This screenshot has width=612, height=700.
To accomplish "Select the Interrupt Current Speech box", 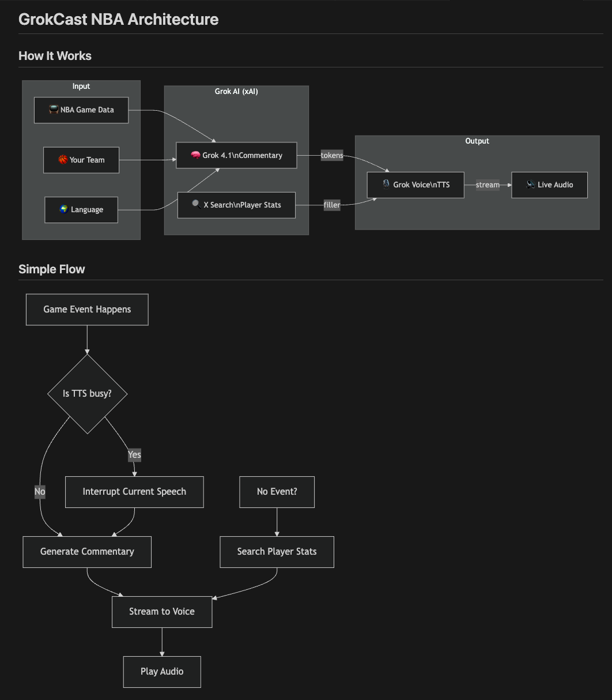I will (134, 492).
